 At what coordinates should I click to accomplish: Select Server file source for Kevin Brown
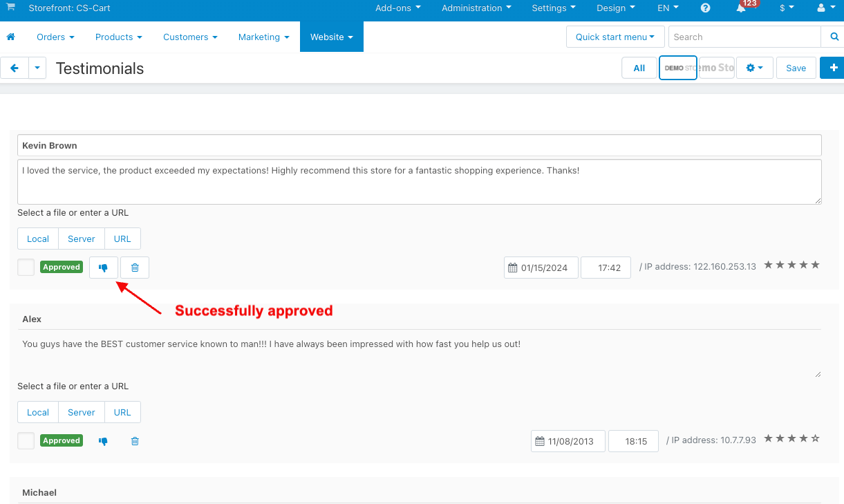[x=82, y=239]
